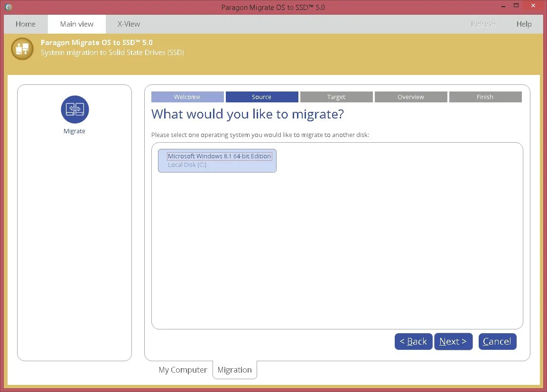Open the Help menu
The height and width of the screenshot is (392, 547).
pos(524,24)
